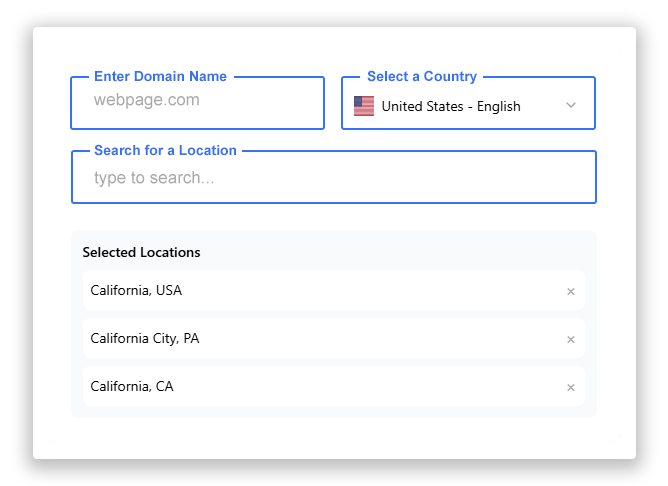Click the Search for a Location label
The image size is (668, 486).
pyautogui.click(x=165, y=150)
